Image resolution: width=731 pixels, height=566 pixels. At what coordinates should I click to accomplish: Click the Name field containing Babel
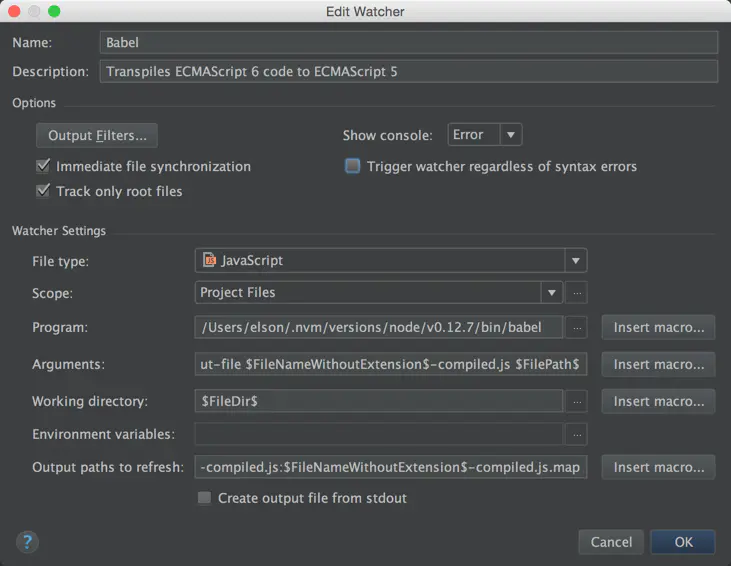point(410,42)
